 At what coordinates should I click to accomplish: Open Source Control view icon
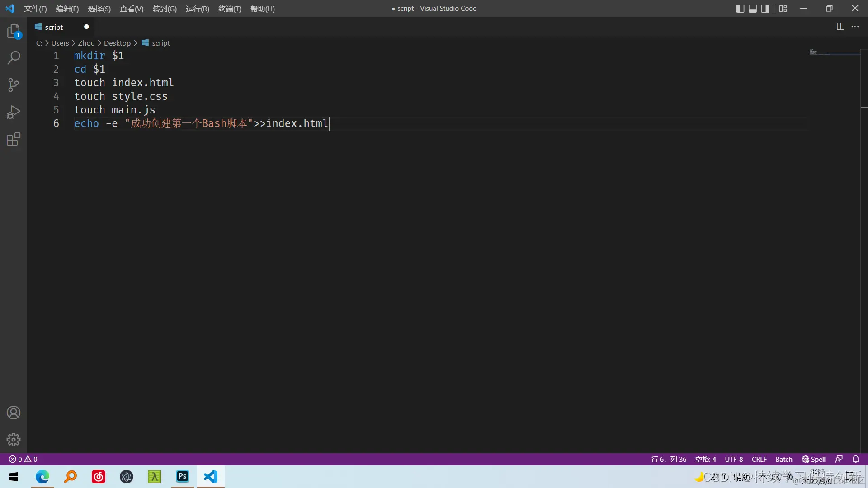click(14, 84)
